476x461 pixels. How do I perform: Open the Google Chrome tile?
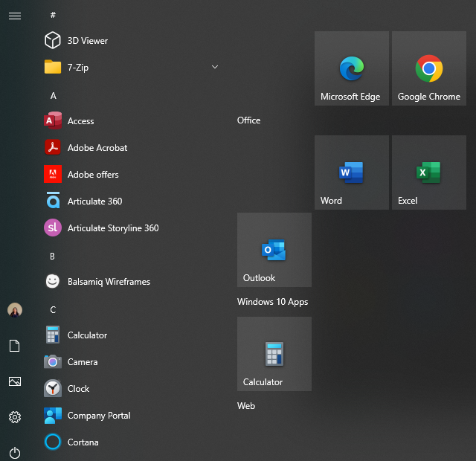point(429,68)
